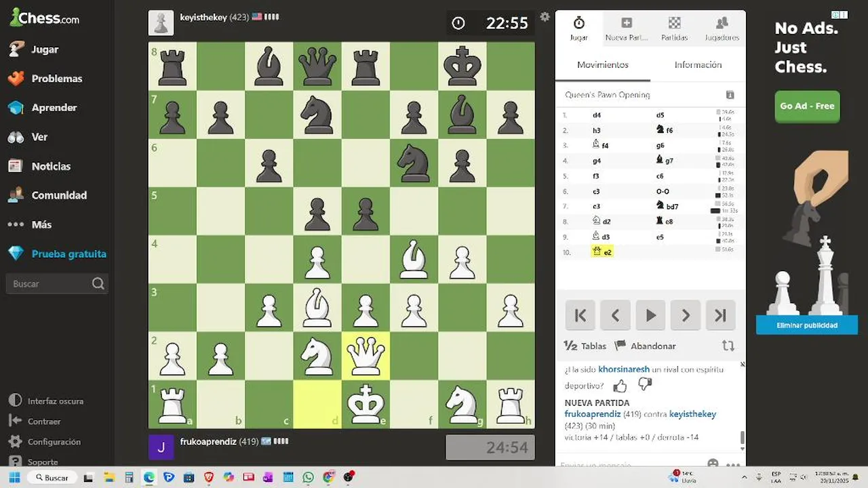This screenshot has width=868, height=488.
Task: Click the chat panel scrollbar
Action: coord(742,438)
